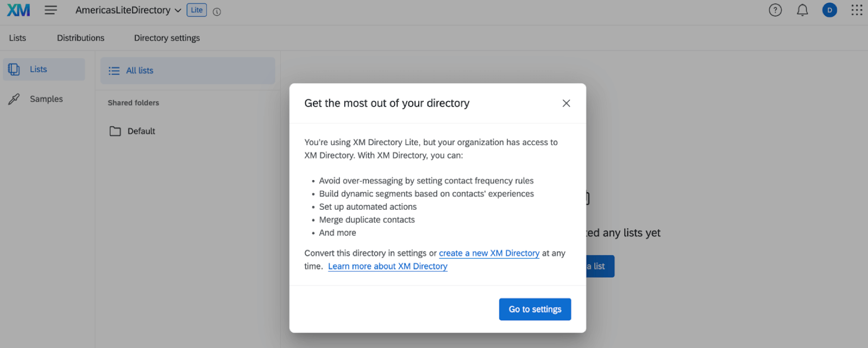Open Samples in the left sidebar
868x348 pixels.
tap(46, 99)
